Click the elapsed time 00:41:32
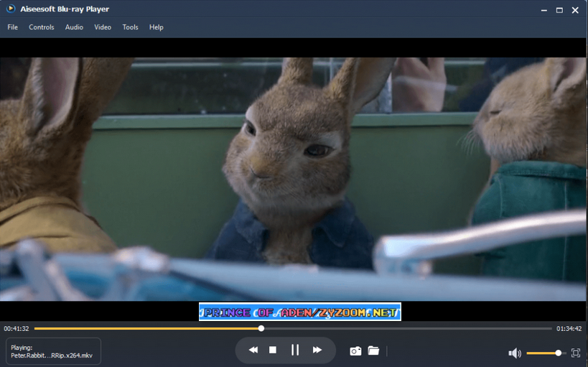Screen dimensions: 588x367 pyautogui.click(x=16, y=329)
